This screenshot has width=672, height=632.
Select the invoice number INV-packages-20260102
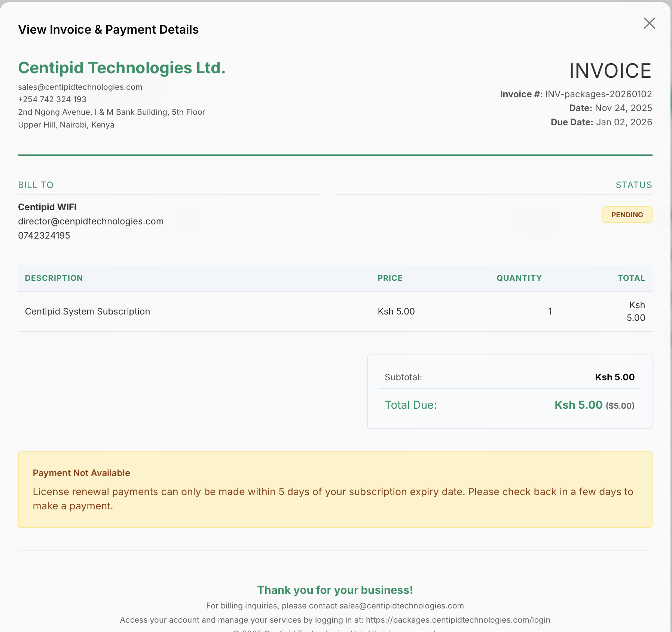point(598,94)
